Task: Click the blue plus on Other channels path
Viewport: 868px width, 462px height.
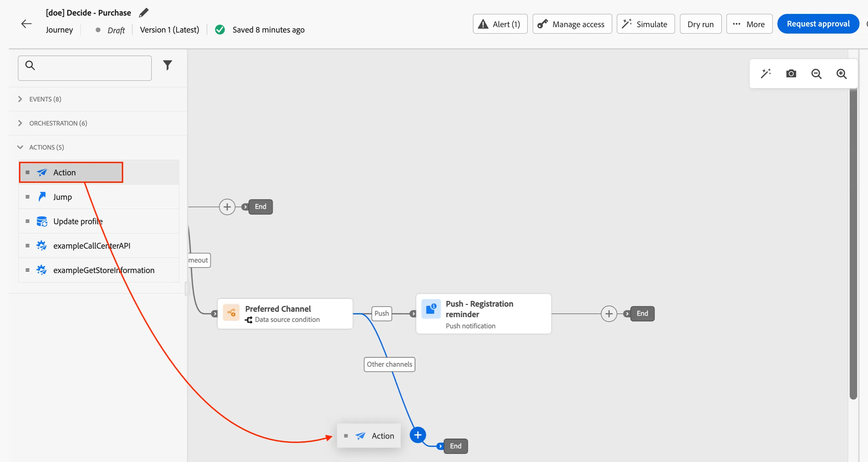Action: 418,435
